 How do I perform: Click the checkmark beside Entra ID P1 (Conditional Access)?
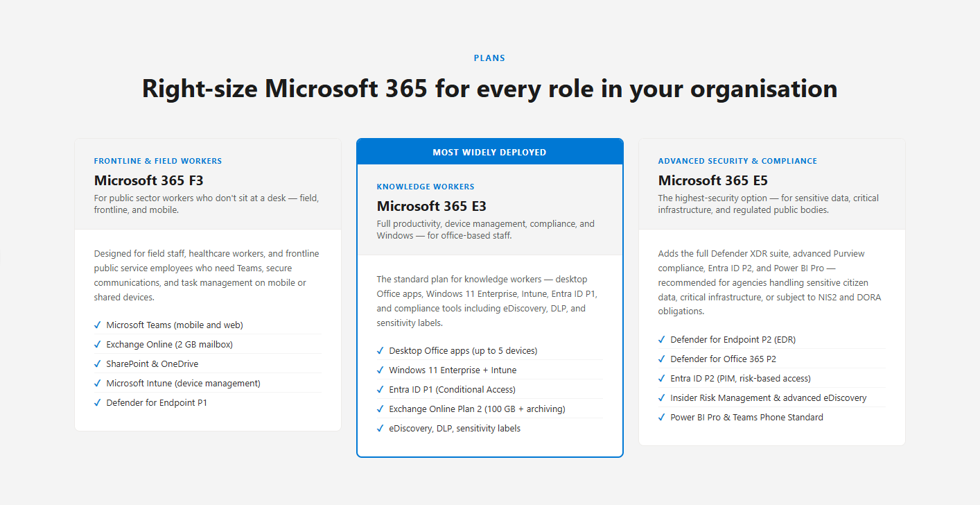(x=380, y=389)
